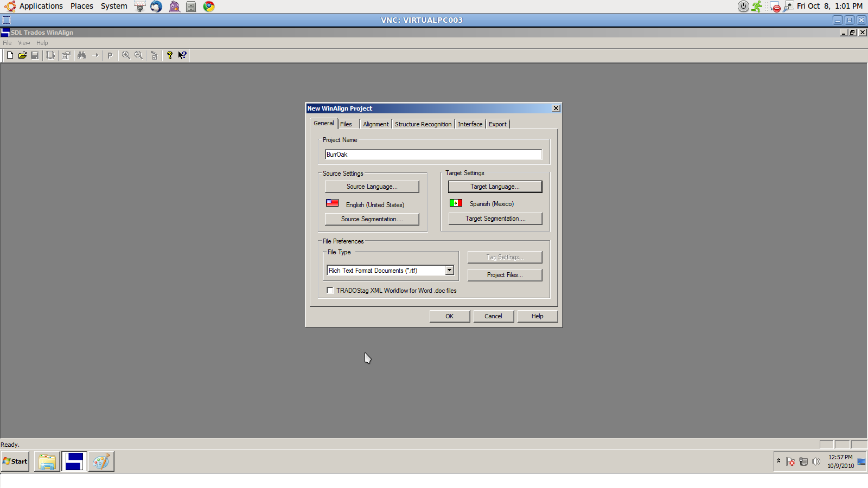Click the context help arrow-question icon
The width and height of the screenshot is (868, 488).
pyautogui.click(x=182, y=55)
